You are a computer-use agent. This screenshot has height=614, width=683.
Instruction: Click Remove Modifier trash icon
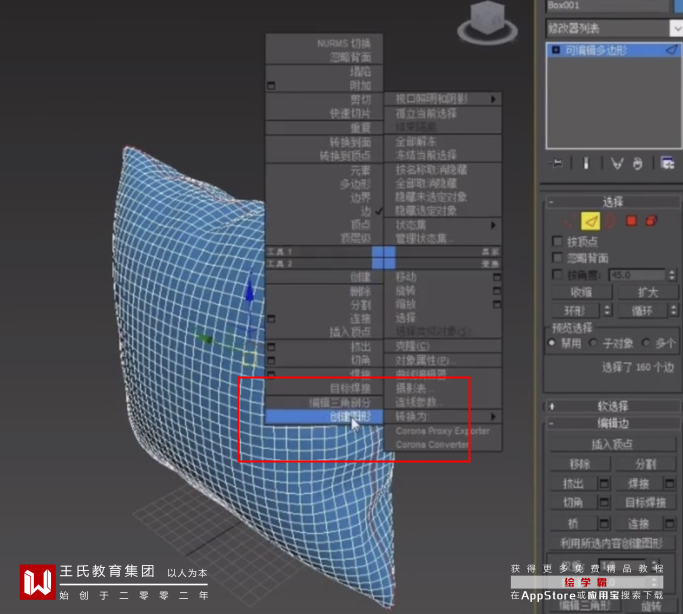point(637,164)
